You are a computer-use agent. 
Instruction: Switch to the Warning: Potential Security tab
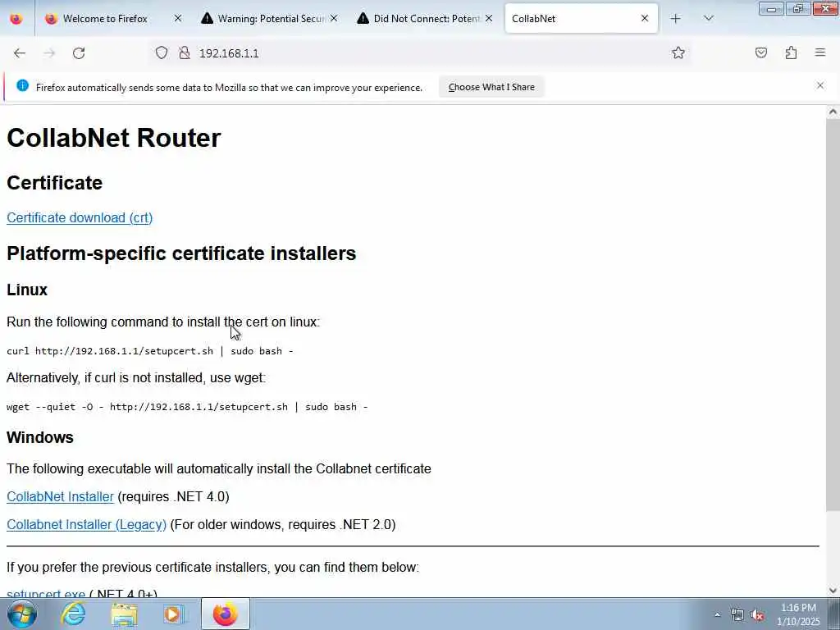(x=269, y=18)
